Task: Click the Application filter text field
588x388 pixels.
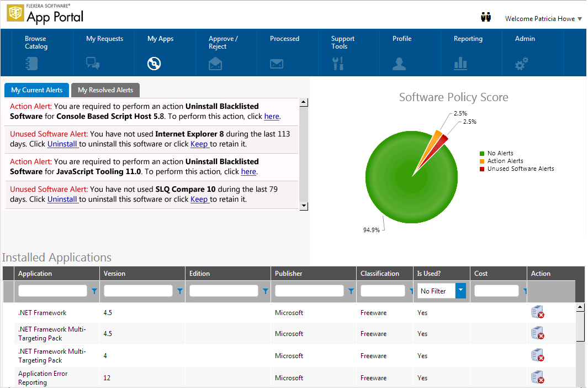Action: click(x=52, y=291)
